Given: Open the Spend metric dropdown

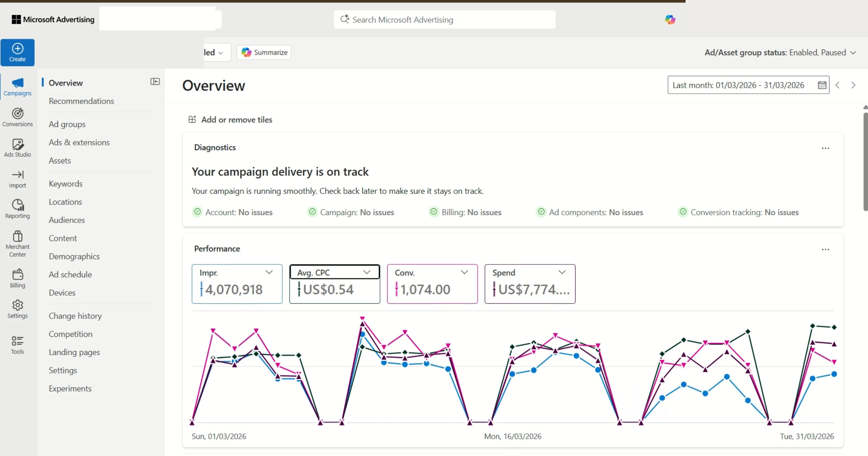Looking at the screenshot, I should tap(562, 272).
